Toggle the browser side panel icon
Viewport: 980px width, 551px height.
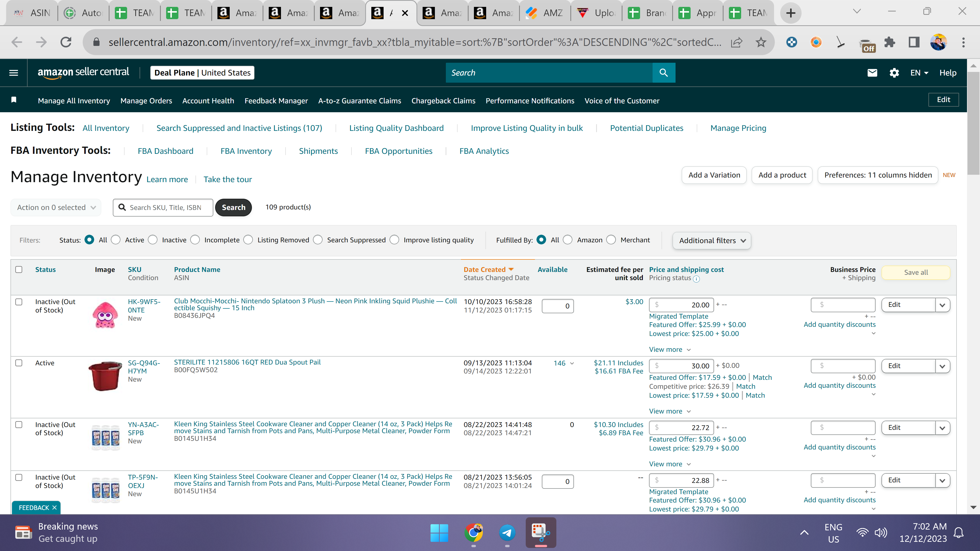pos(914,42)
